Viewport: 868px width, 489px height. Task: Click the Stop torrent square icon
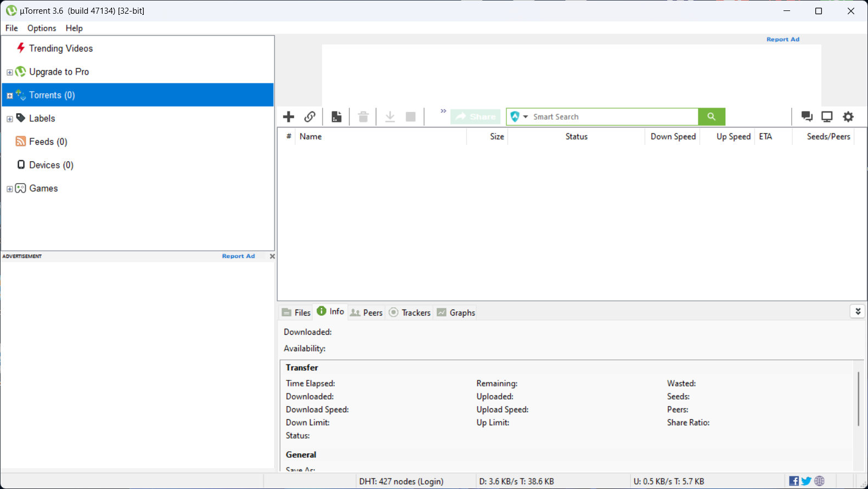tap(410, 117)
